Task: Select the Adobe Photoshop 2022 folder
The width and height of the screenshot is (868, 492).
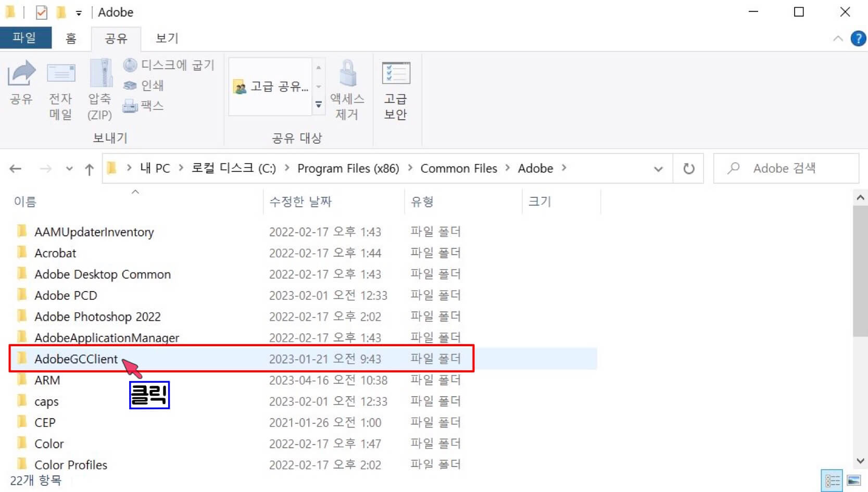Action: click(97, 317)
